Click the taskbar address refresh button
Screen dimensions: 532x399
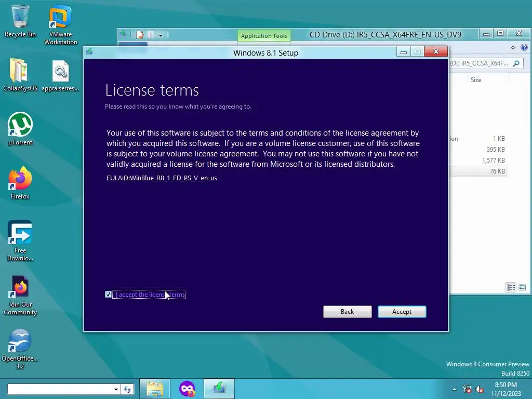click(128, 389)
